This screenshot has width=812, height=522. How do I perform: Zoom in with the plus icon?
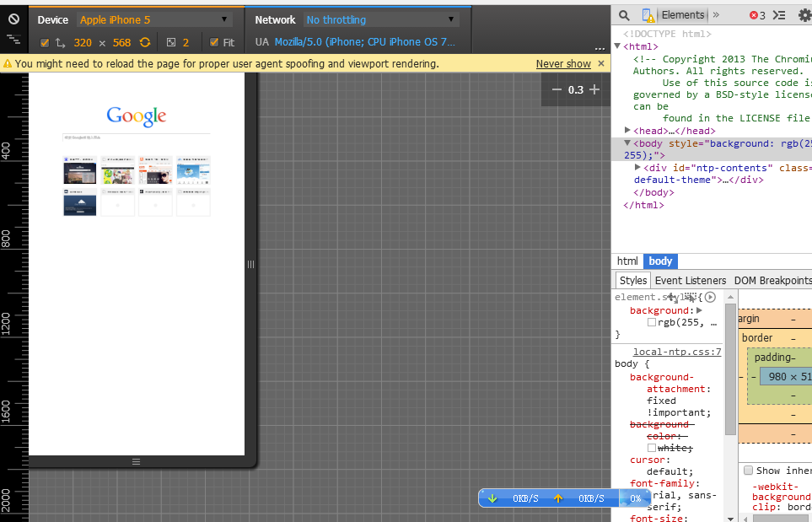[x=594, y=89]
